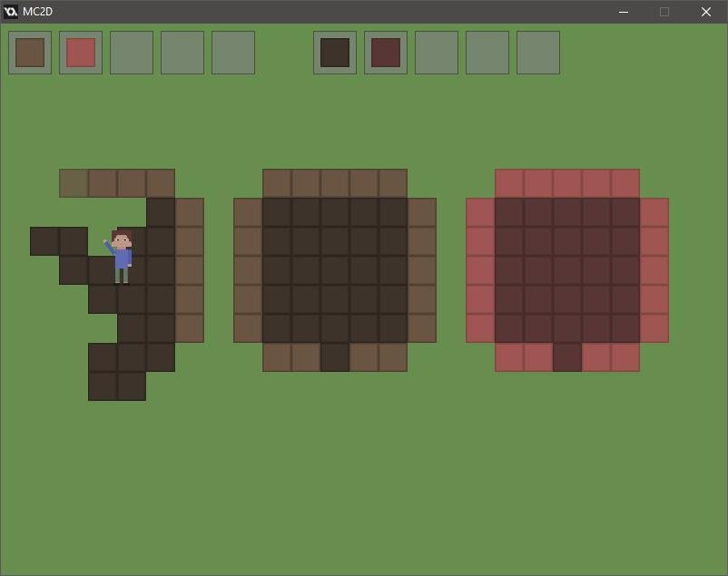Click the last empty slot of the right hotbar

click(x=537, y=52)
